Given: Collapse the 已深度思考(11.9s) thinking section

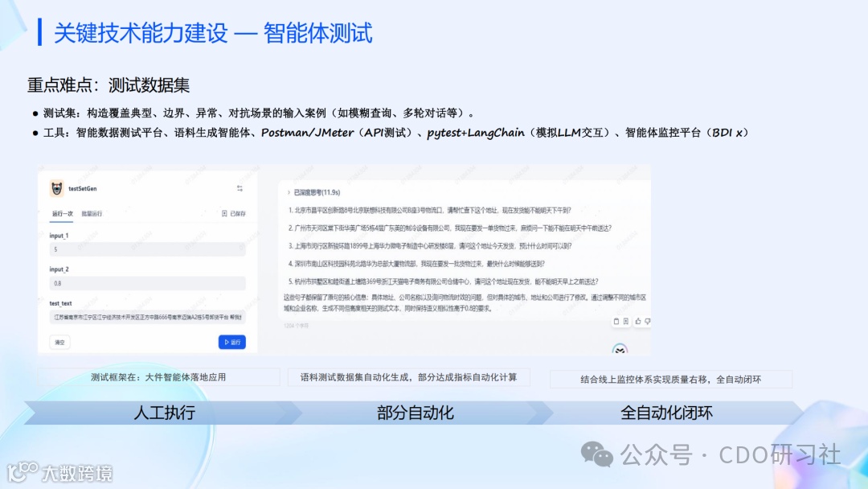Looking at the screenshot, I should point(315,193).
